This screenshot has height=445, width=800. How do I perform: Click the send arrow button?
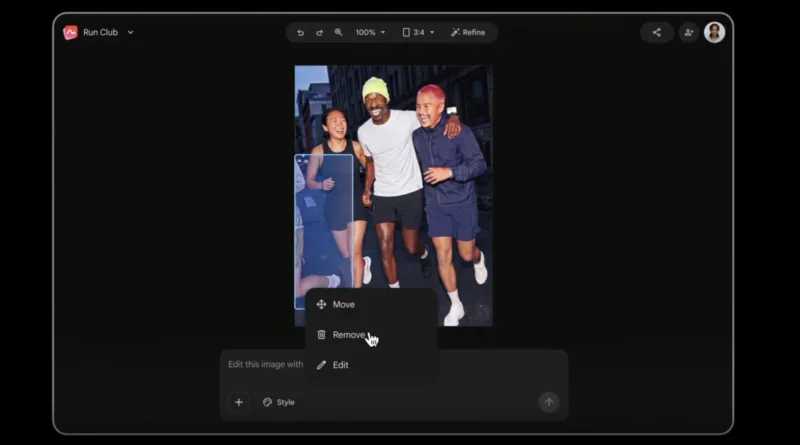tap(549, 402)
